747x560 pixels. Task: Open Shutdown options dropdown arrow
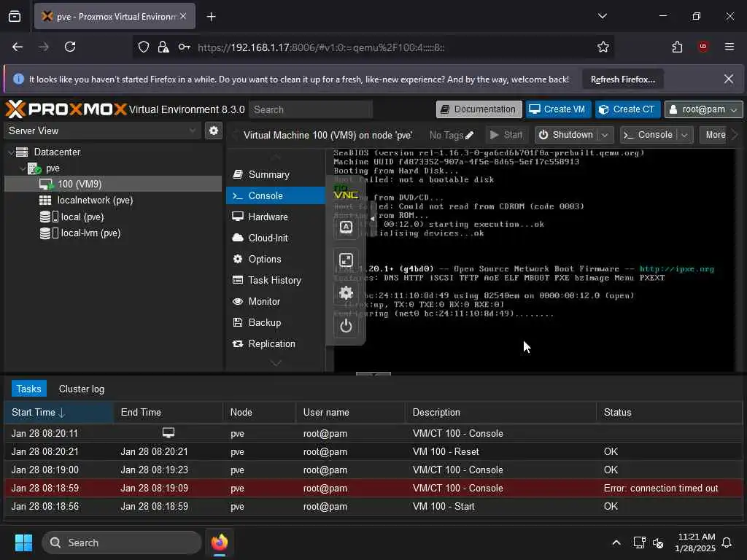pyautogui.click(x=605, y=135)
